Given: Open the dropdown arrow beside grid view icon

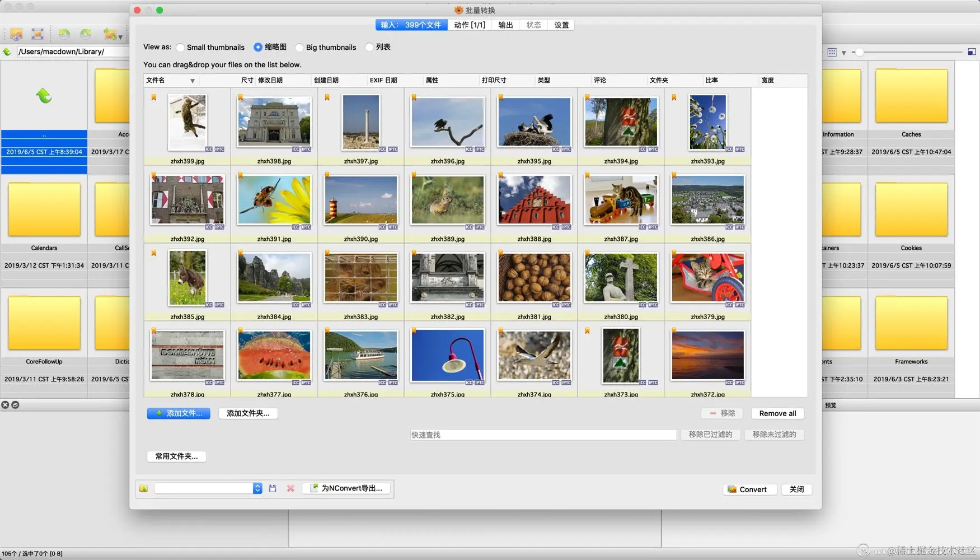Looking at the screenshot, I should pos(844,53).
